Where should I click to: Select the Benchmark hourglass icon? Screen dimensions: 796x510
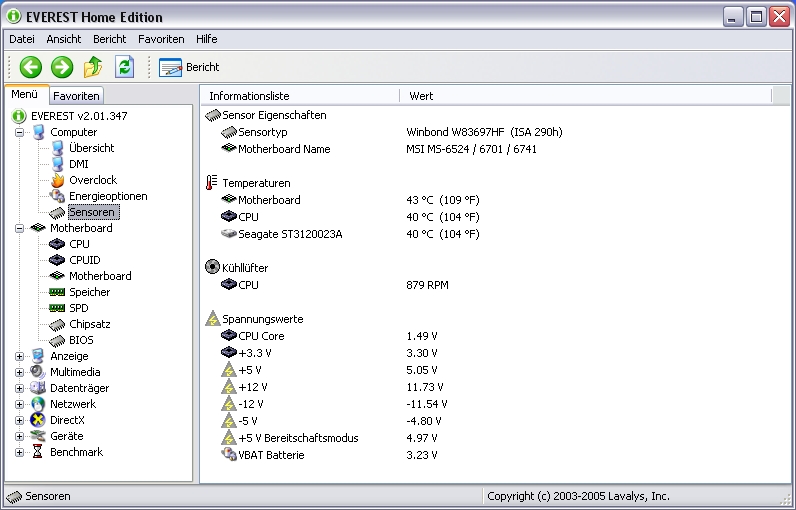coord(38,452)
